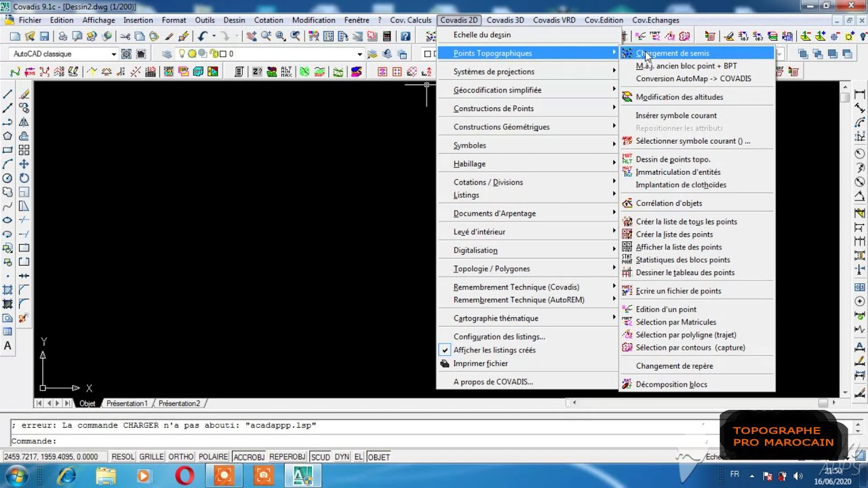Select the Explode tool
This screenshot has width=868, height=488.
[x=24, y=318]
